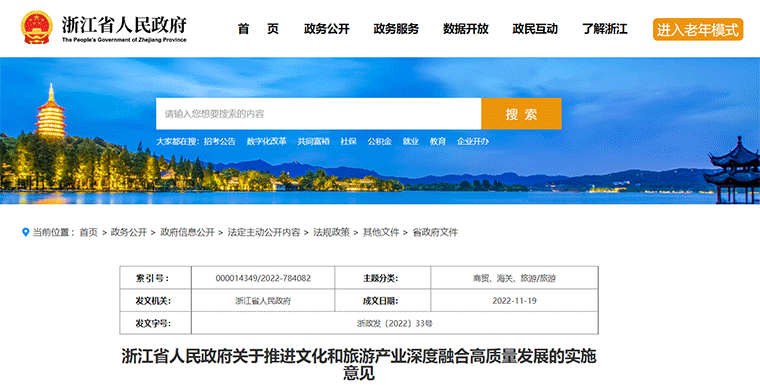Click the orange 搜索 button
Screen dimensions: 760x385
pos(522,114)
